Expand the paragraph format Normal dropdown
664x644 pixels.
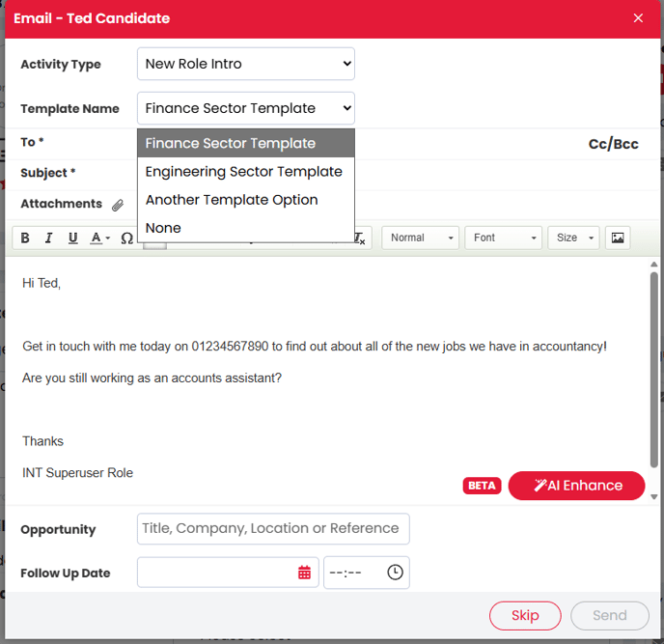point(420,238)
